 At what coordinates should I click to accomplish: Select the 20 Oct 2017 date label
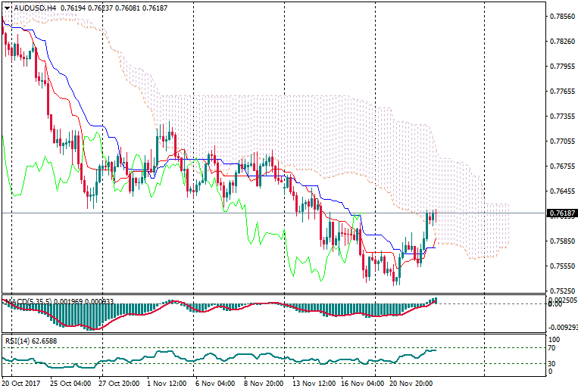point(20,384)
